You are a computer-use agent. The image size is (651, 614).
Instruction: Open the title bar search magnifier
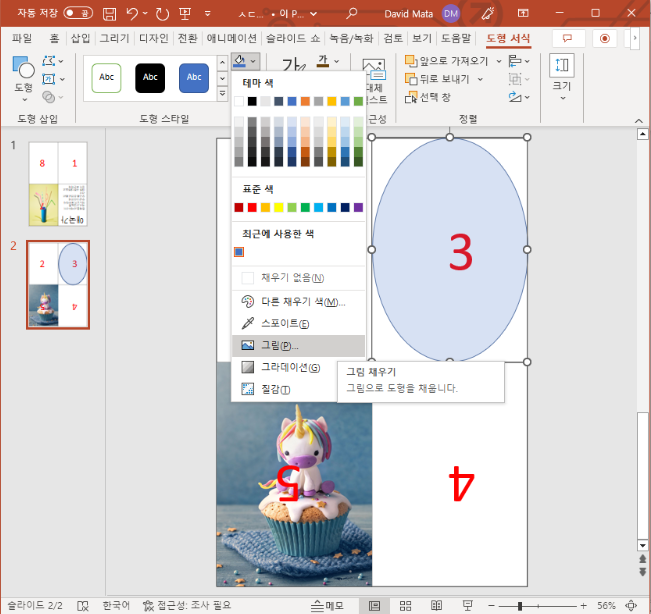[x=351, y=14]
